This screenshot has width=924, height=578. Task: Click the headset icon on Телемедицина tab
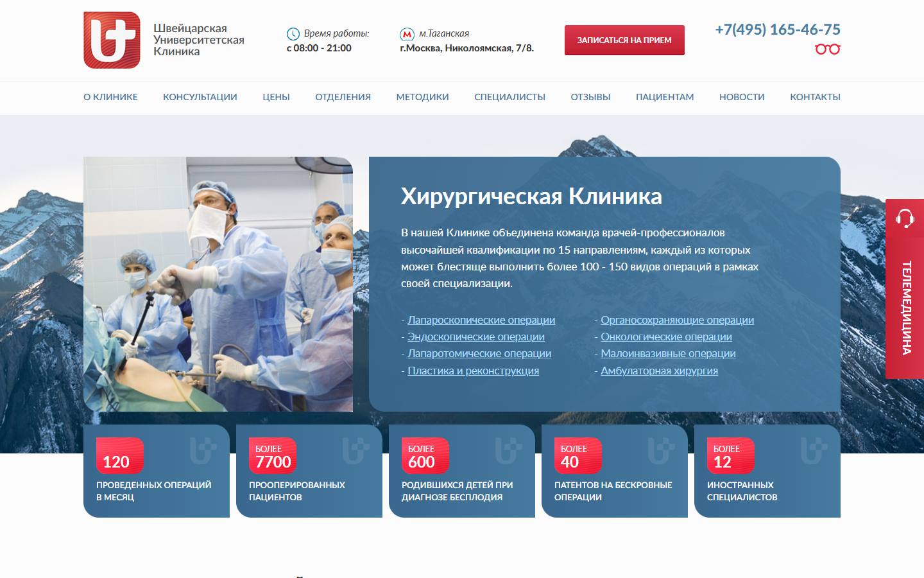905,218
